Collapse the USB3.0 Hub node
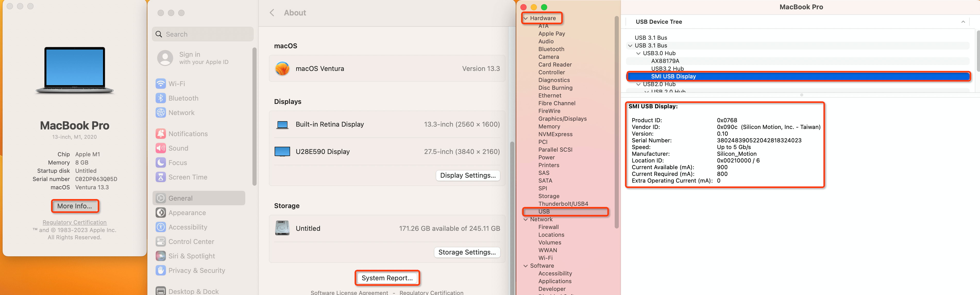 coord(638,53)
